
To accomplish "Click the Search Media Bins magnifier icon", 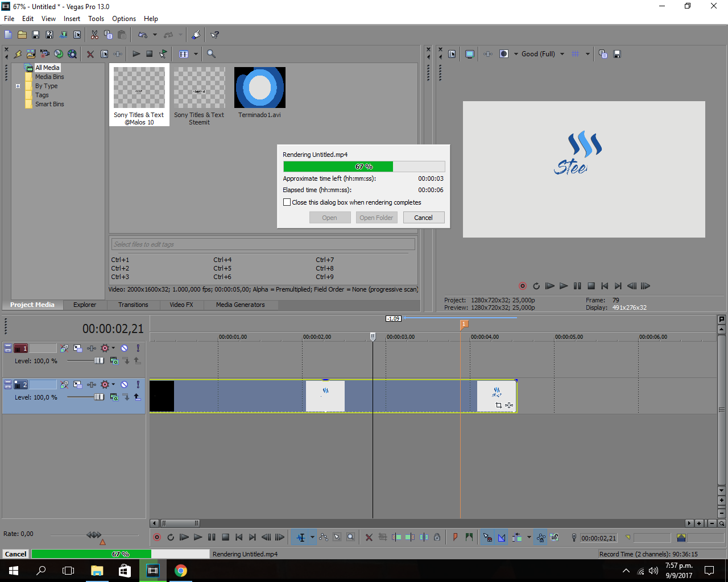I will [x=211, y=54].
